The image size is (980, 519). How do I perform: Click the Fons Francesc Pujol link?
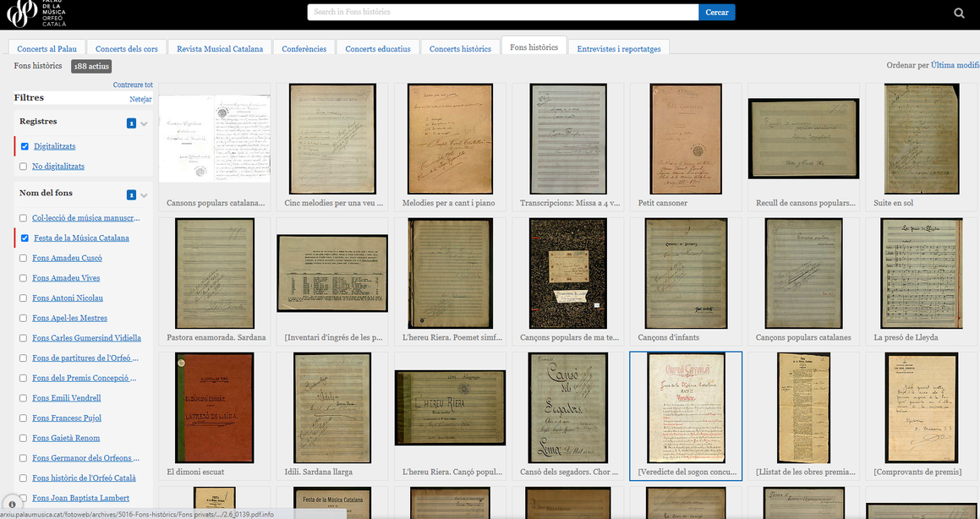pos(67,418)
